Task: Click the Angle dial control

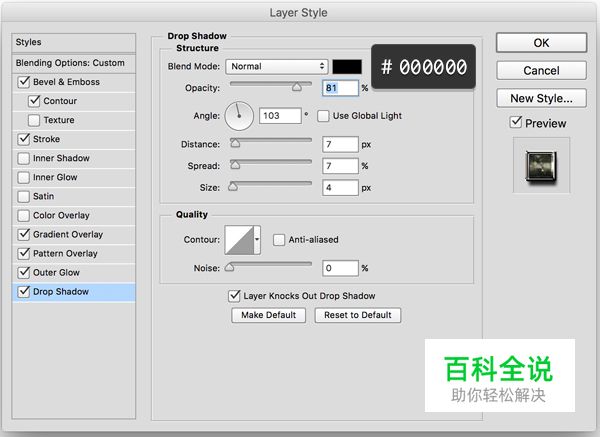Action: [x=239, y=116]
